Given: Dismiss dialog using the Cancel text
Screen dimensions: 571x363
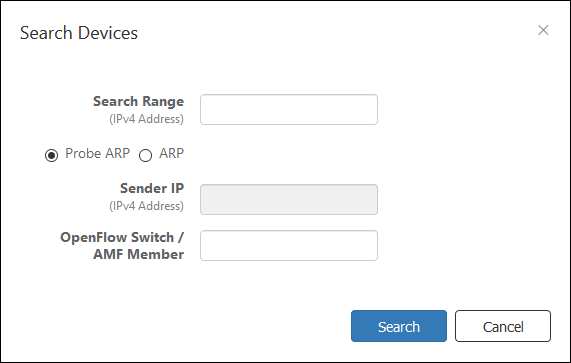Looking at the screenshot, I should 503,327.
